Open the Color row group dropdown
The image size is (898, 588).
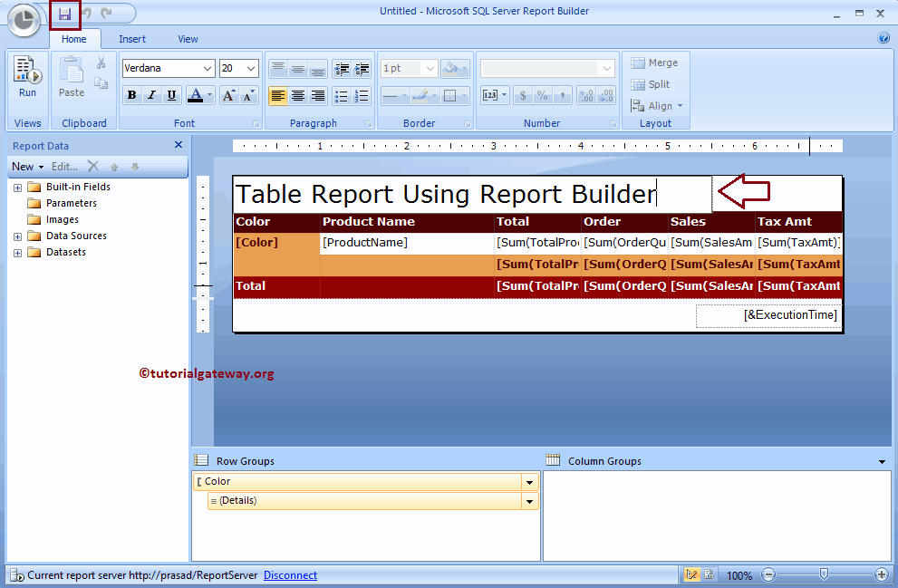528,481
